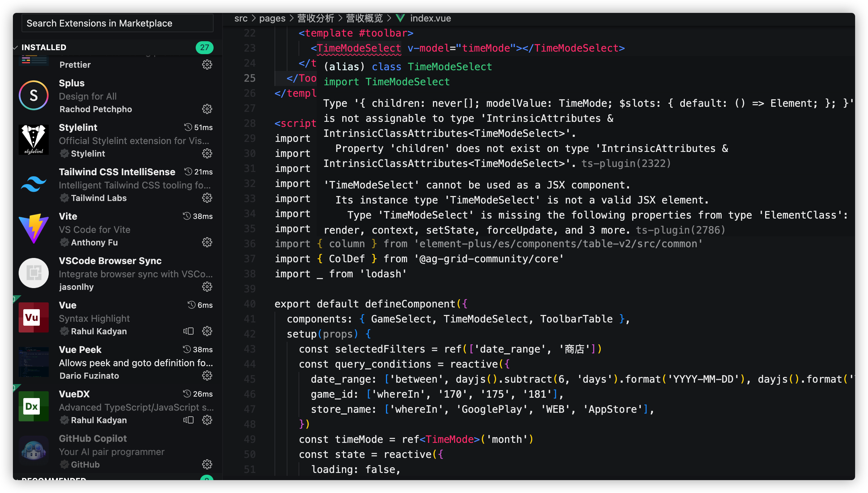Viewport: 868px width, 493px height.
Task: Click the VueDX extension logo icon
Action: (34, 406)
